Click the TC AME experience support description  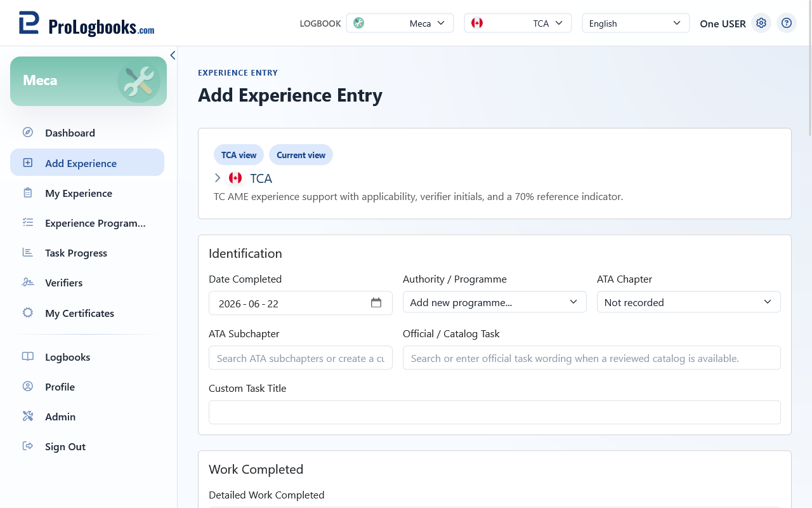click(419, 197)
